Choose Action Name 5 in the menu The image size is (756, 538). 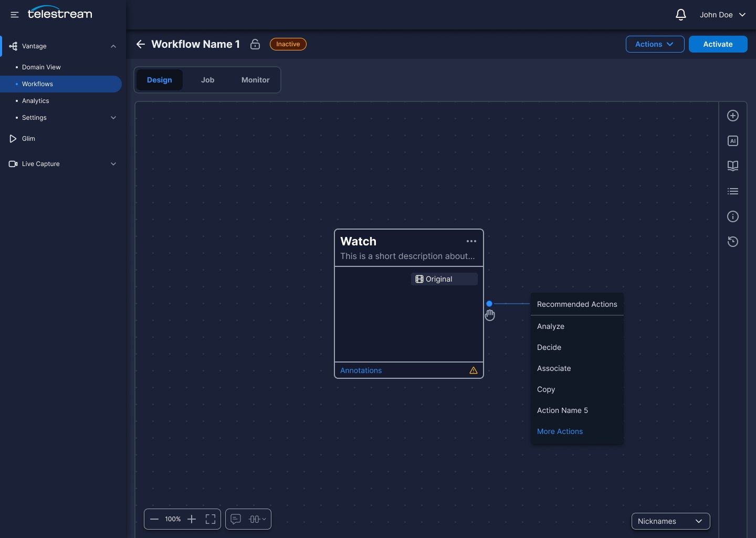tap(577, 410)
